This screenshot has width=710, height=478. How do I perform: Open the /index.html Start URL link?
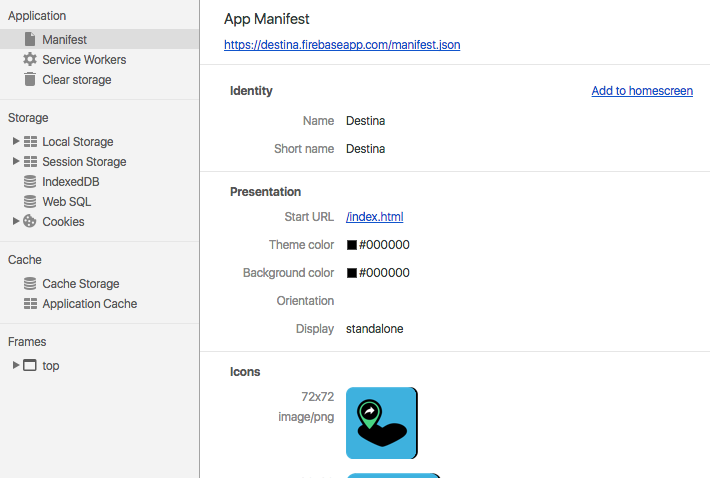click(374, 217)
